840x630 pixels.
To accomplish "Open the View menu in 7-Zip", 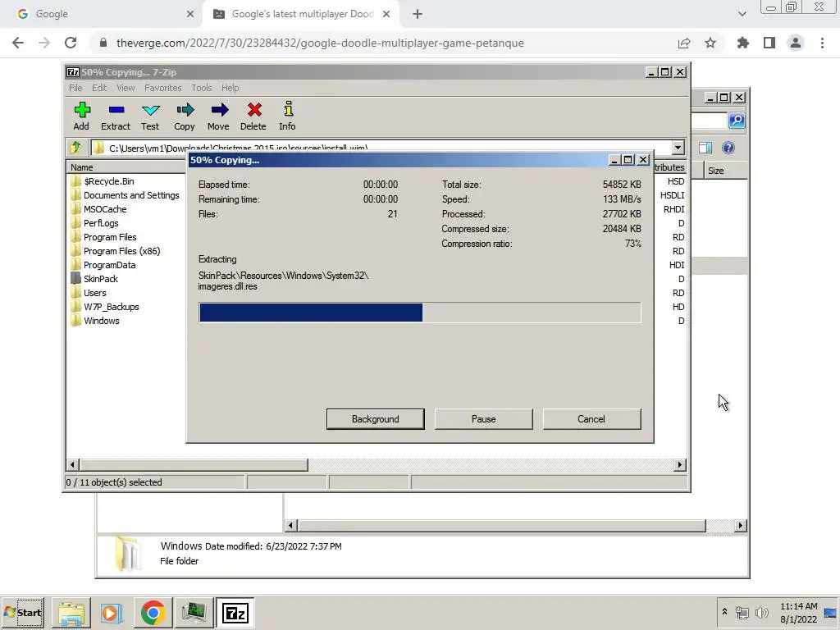I will 126,88.
